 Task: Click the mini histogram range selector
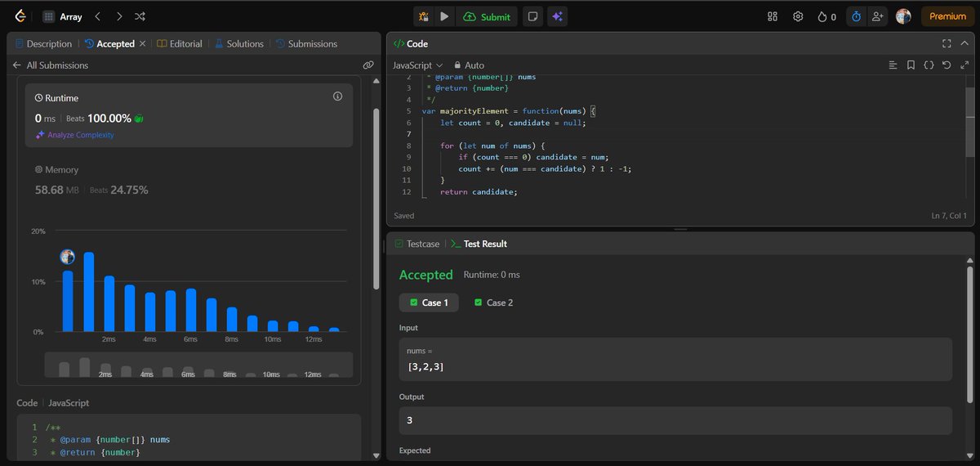click(198, 365)
